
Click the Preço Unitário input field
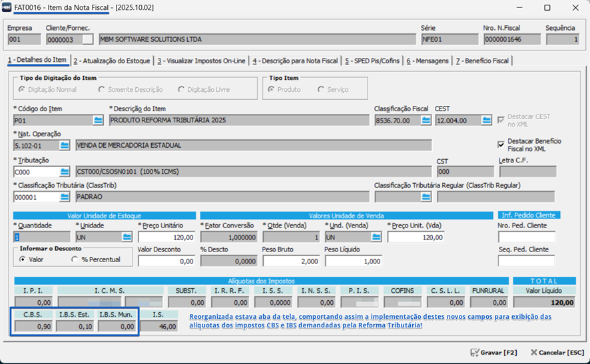coord(166,237)
